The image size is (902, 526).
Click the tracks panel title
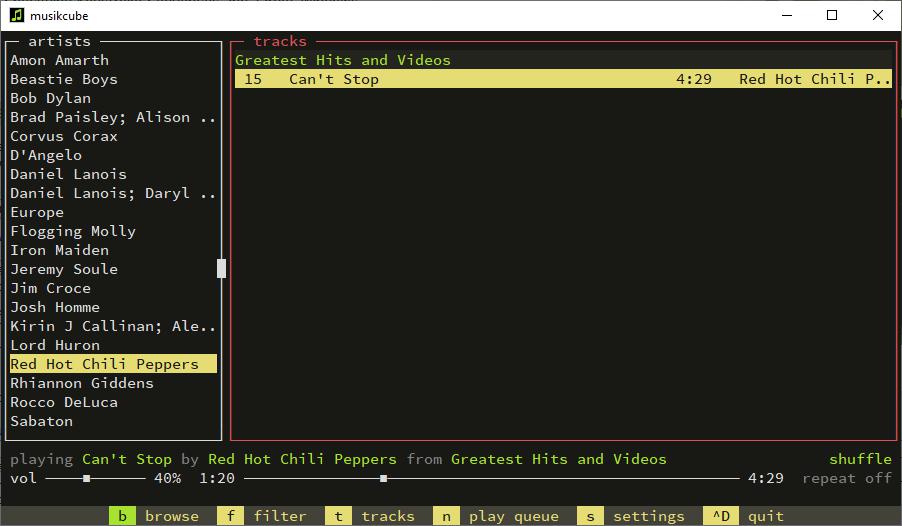point(280,41)
